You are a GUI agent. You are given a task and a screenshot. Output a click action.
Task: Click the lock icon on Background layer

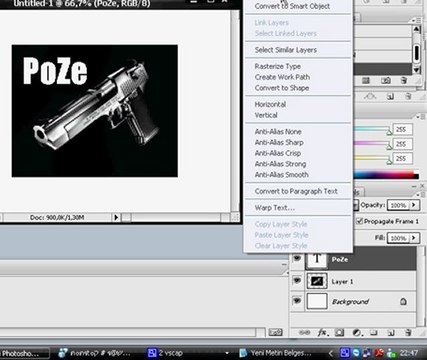pyautogui.click(x=403, y=302)
